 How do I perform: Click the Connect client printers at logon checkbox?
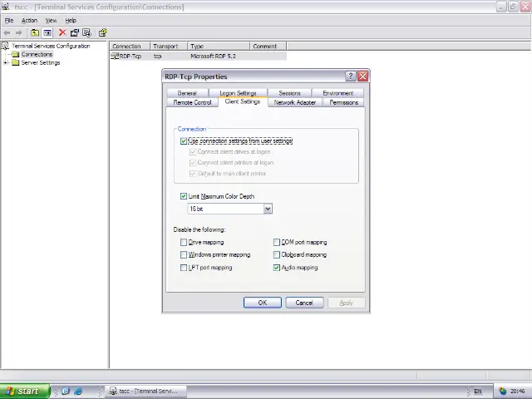(x=193, y=163)
